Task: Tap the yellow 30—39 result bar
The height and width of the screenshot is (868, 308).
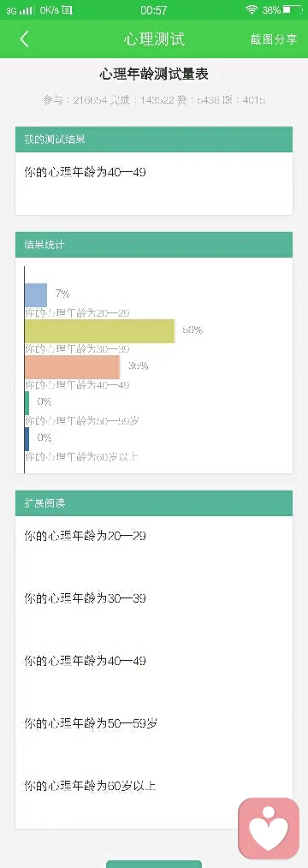Action: pos(100,331)
